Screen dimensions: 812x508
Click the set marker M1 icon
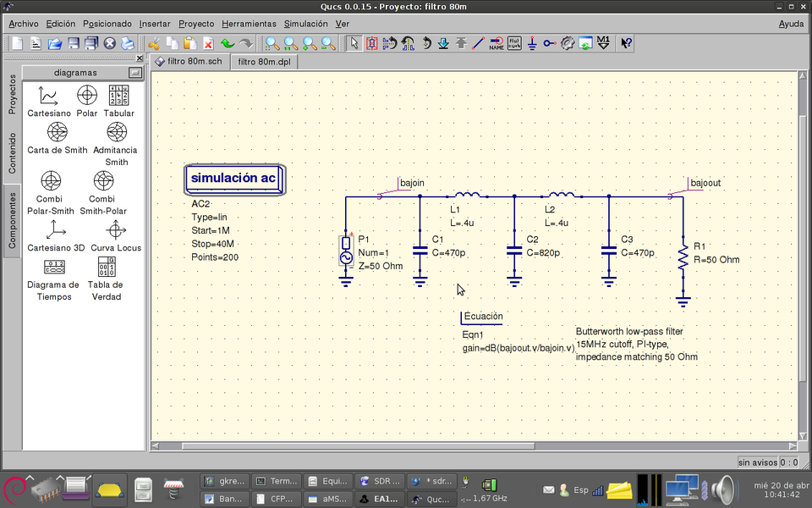click(603, 42)
